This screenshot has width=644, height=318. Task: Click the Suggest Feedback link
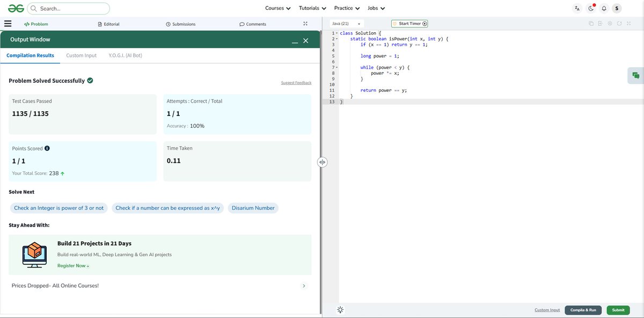click(296, 83)
